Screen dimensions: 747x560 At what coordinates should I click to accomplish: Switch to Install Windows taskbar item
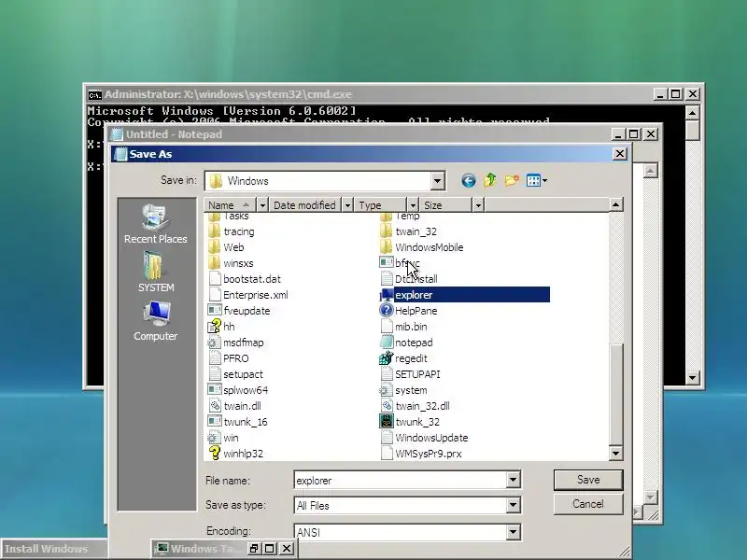pos(53,549)
